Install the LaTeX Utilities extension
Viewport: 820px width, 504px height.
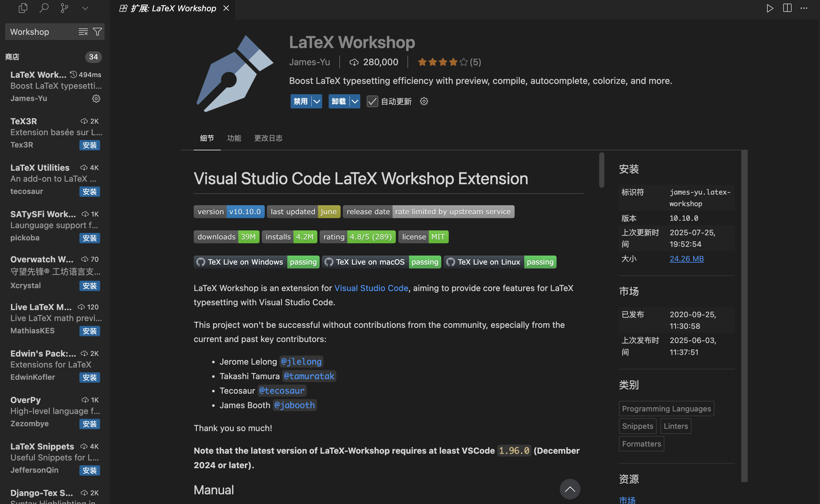[x=90, y=192]
